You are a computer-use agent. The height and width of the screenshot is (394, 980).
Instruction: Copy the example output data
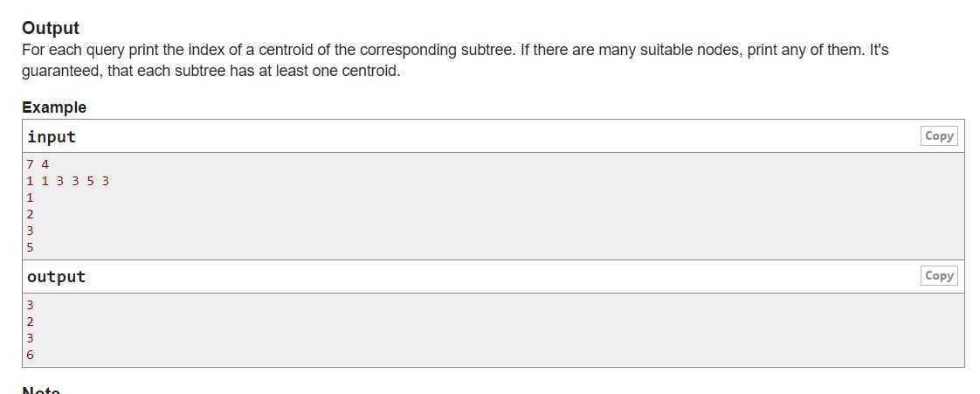tap(939, 276)
